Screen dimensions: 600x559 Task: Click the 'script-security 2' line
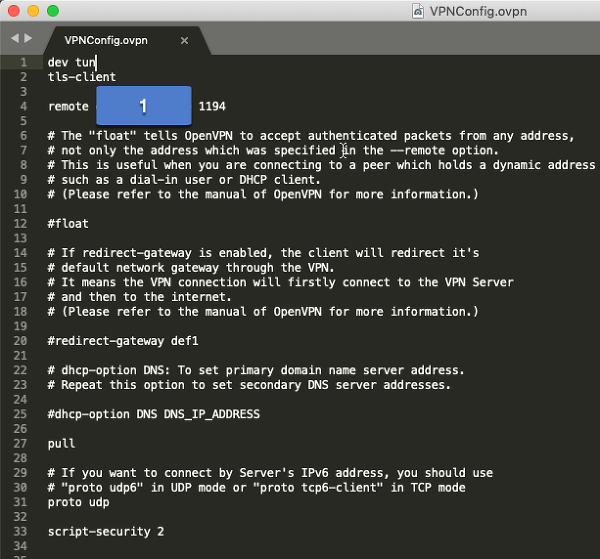coord(106,531)
